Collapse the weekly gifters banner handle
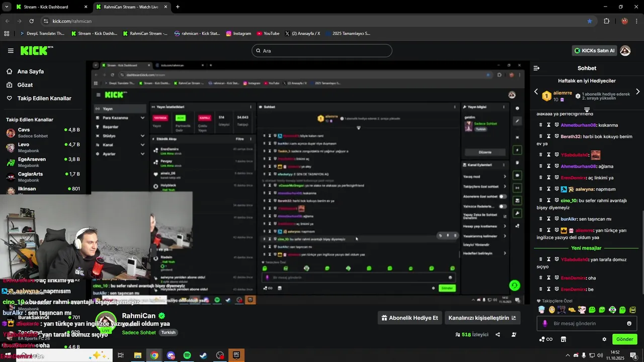Viewport: 644px width, 362px height. 587,109
